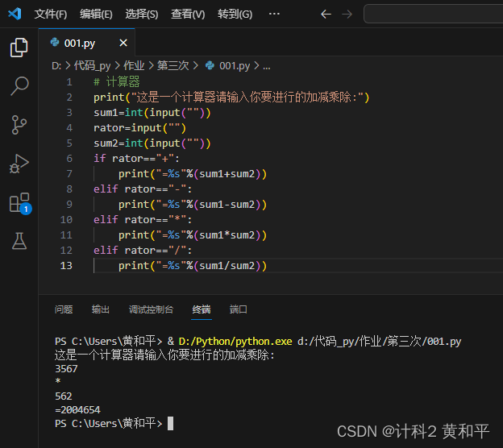Switch to the 调试控制台 panel tab
The width and height of the screenshot is (503, 448).
coord(151,309)
